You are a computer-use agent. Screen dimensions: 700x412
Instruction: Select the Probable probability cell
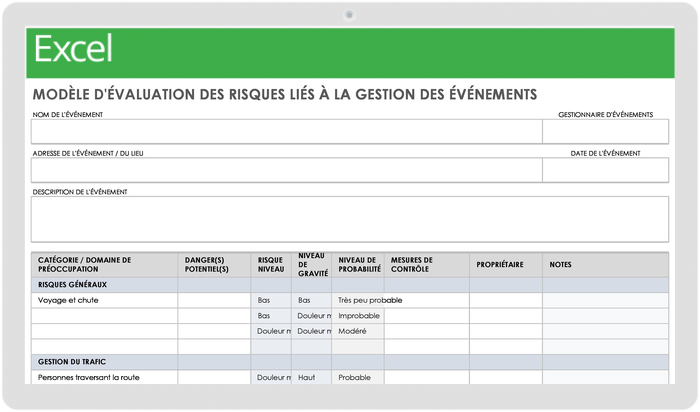click(358, 377)
